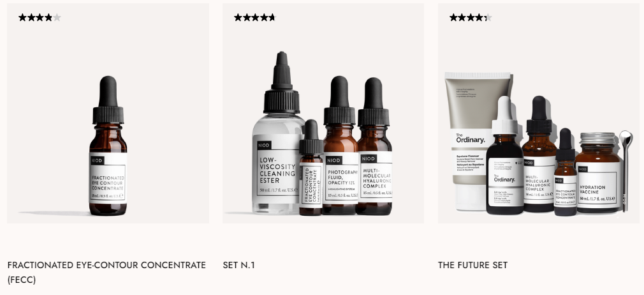Select the single Fractionated Eye Contour Concentrate bottle image
The width and height of the screenshot is (644, 295).
[x=108, y=146]
